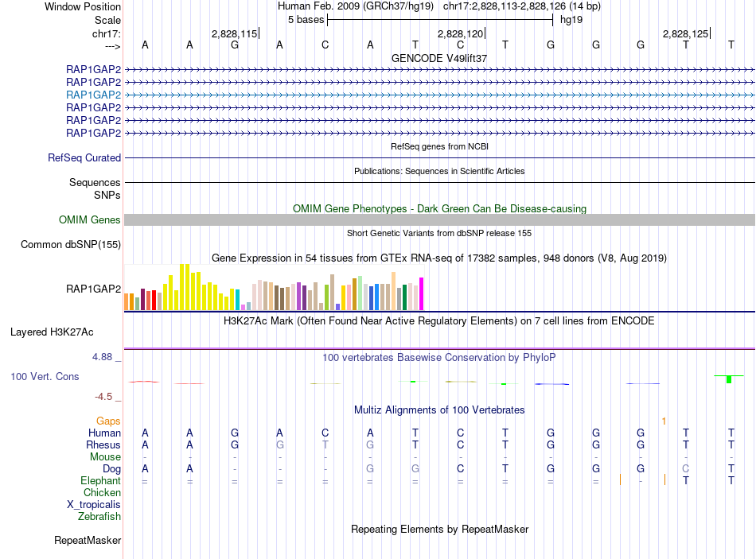Open the RefSeq Curated track label
This screenshot has height=559, width=756.
click(84, 158)
